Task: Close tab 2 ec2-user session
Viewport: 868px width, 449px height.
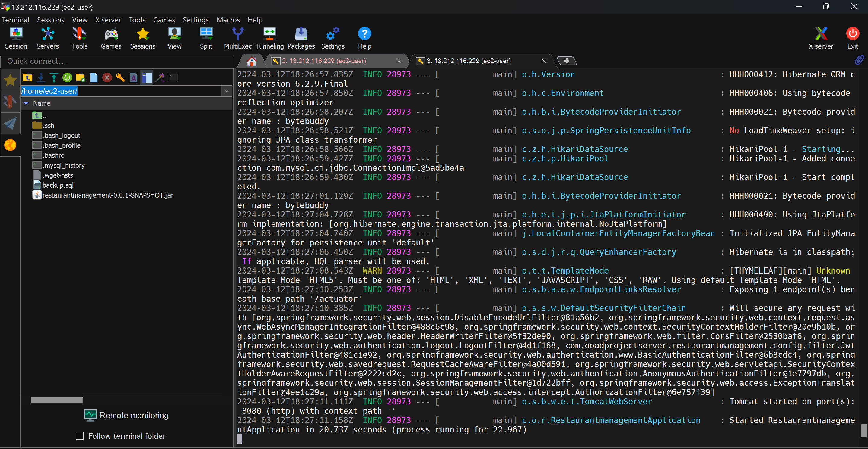Action: 399,61
